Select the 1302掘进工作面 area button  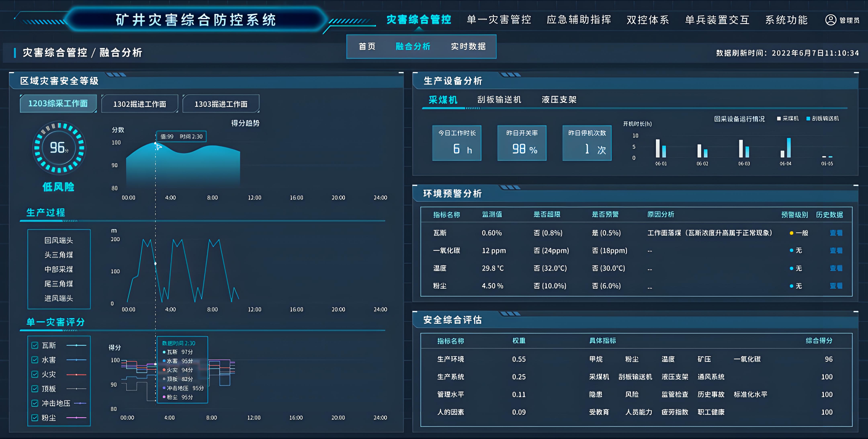point(139,104)
